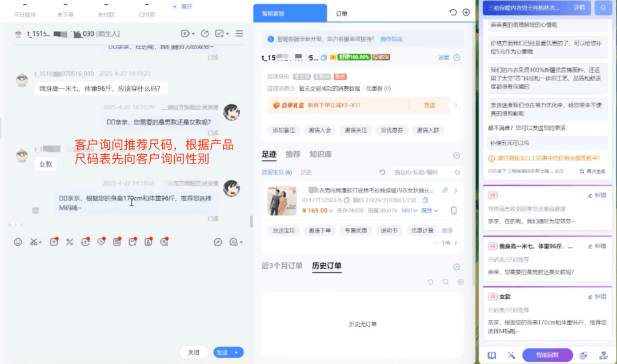Click the scissors screenshot tool icon
This screenshot has width=617, height=364.
tap(34, 242)
